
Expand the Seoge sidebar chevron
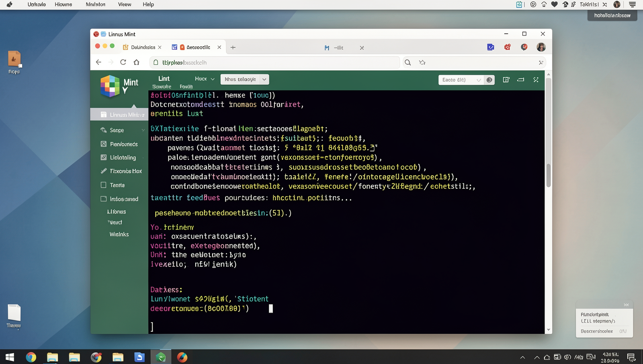(143, 130)
